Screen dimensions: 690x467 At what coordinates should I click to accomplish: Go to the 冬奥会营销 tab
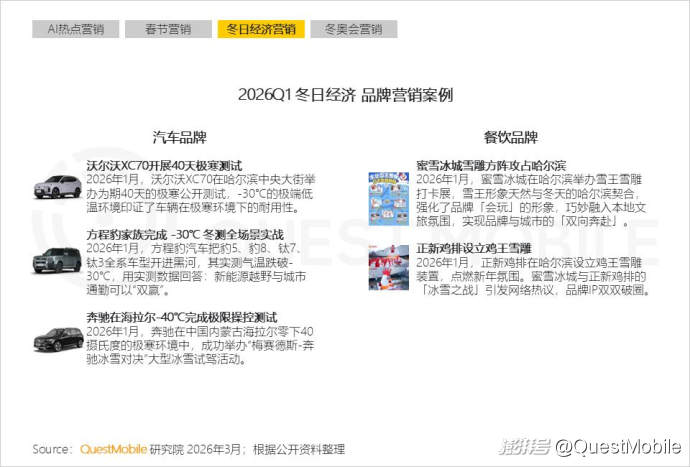coord(353,29)
